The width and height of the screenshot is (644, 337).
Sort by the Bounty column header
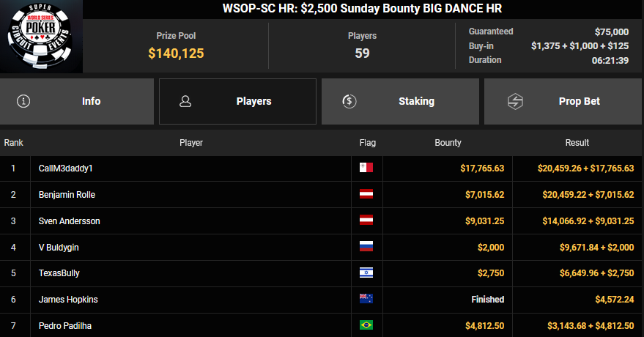pyautogui.click(x=448, y=143)
